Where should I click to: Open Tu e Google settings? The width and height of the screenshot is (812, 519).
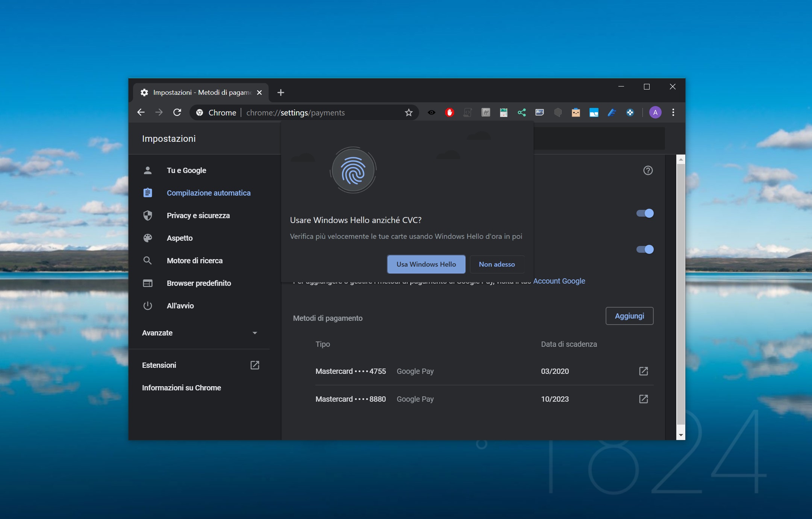[x=186, y=170]
